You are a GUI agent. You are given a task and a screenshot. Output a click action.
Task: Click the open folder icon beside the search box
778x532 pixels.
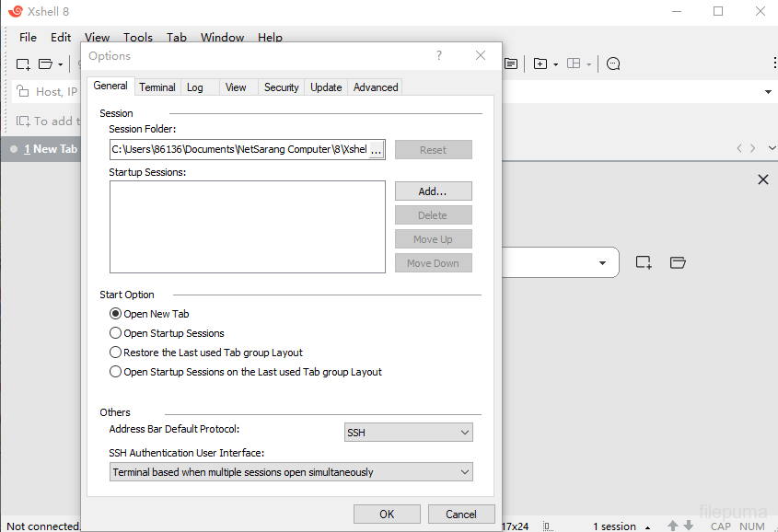click(x=678, y=262)
